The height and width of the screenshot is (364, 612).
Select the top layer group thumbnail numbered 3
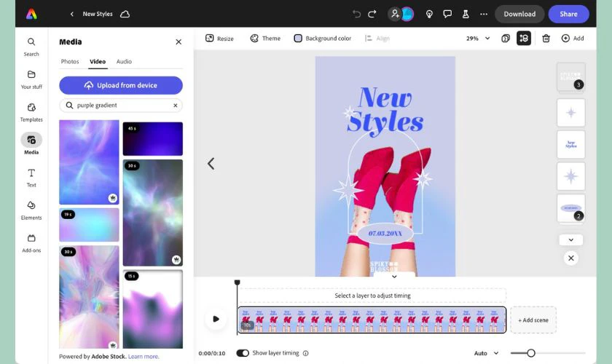(571, 77)
